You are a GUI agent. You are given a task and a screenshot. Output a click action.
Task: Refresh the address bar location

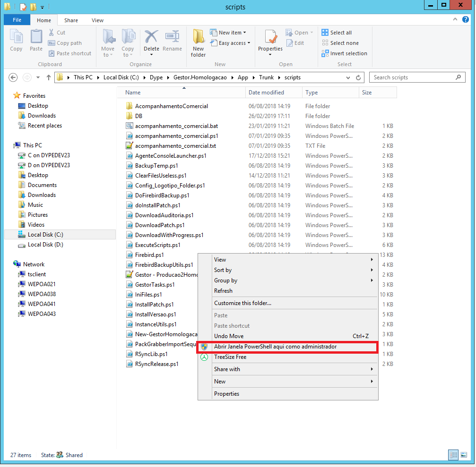pos(358,77)
